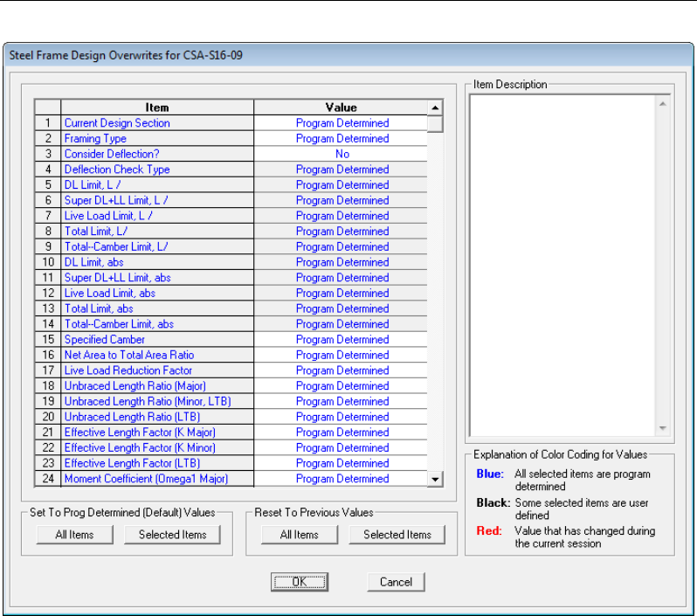Select 'Live Load Limit, abs' item
Screen dimensions: 697x616
click(x=157, y=293)
